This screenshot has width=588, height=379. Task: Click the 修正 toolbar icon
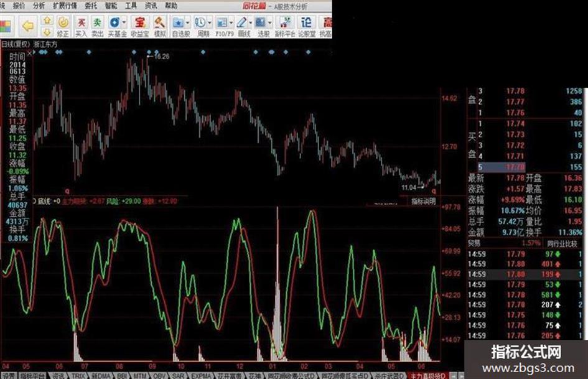(63, 26)
